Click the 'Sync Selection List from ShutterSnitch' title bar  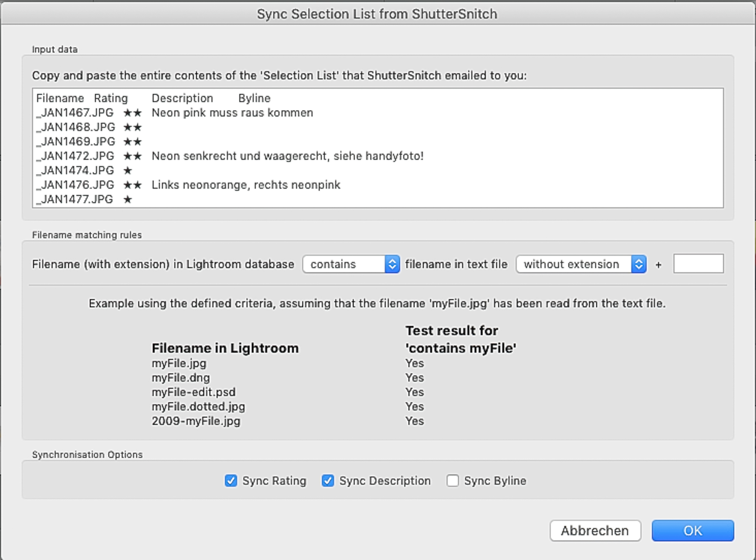click(378, 14)
